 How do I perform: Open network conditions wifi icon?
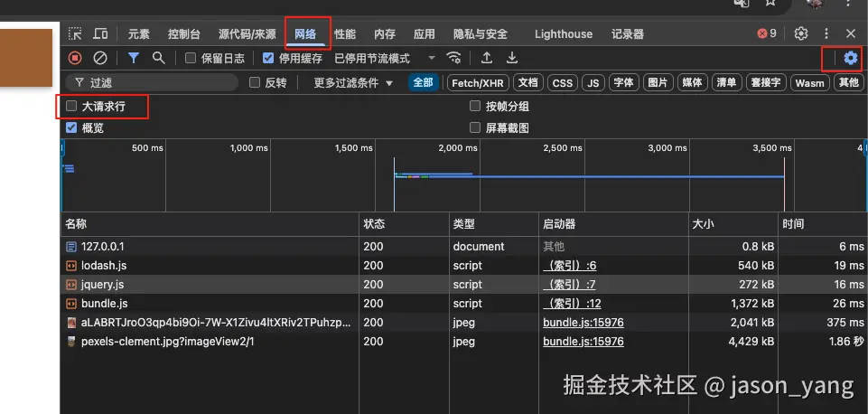tap(454, 58)
